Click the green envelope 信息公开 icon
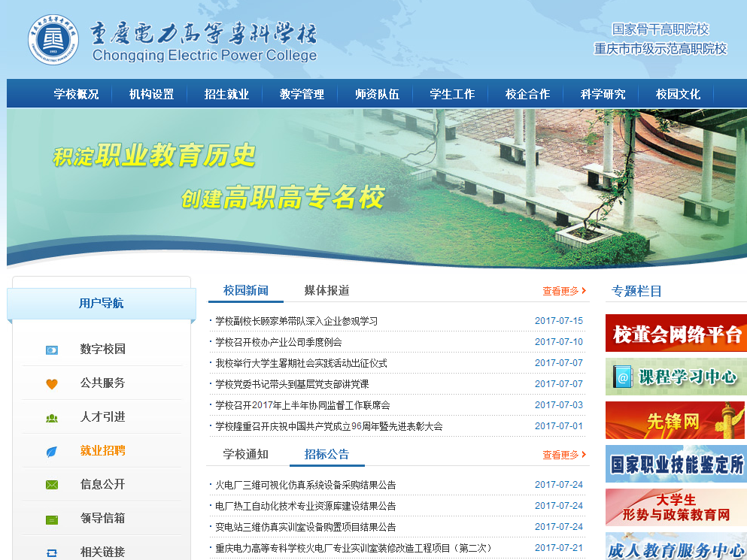The height and width of the screenshot is (560, 747). pyautogui.click(x=52, y=486)
